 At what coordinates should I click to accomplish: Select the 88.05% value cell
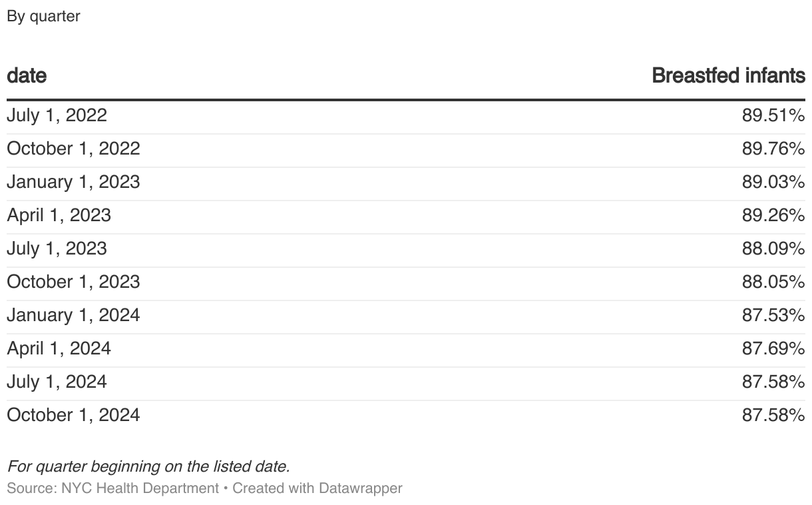point(773,282)
